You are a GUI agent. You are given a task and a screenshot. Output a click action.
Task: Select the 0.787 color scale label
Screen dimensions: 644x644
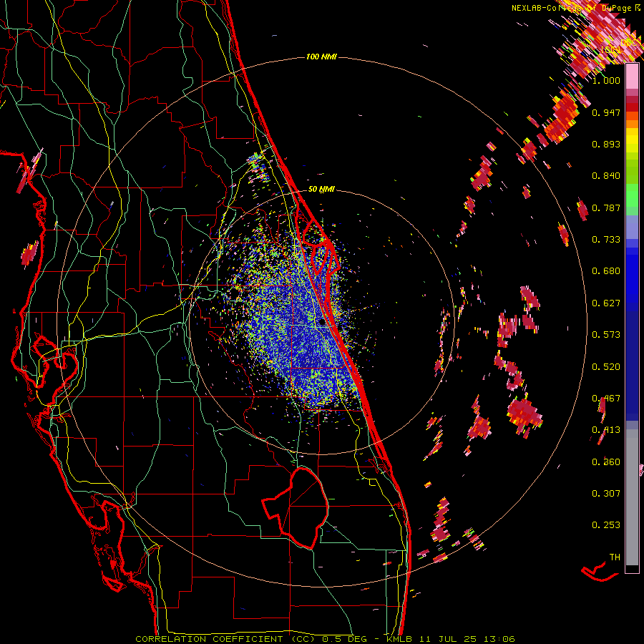(x=606, y=208)
